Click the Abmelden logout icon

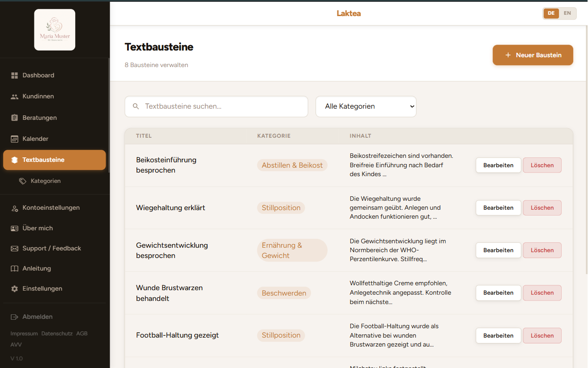(14, 317)
